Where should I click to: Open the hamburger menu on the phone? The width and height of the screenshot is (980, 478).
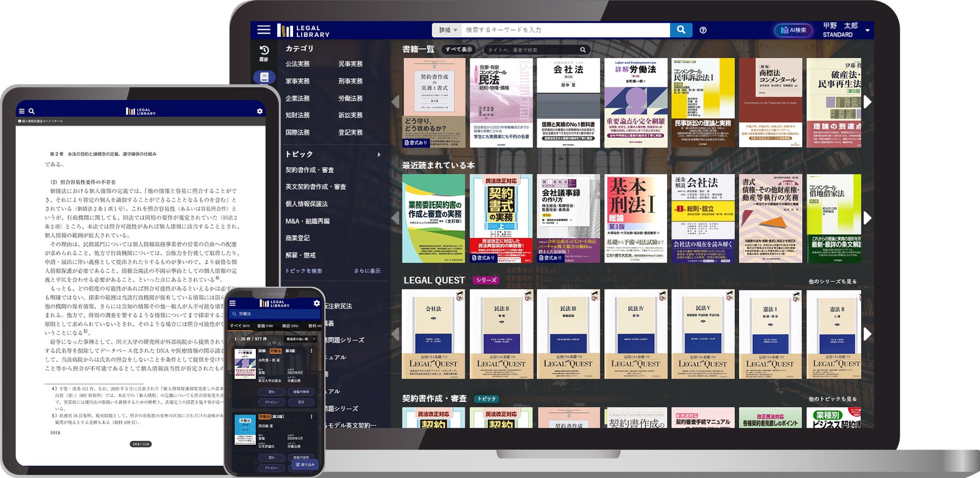pos(232,303)
